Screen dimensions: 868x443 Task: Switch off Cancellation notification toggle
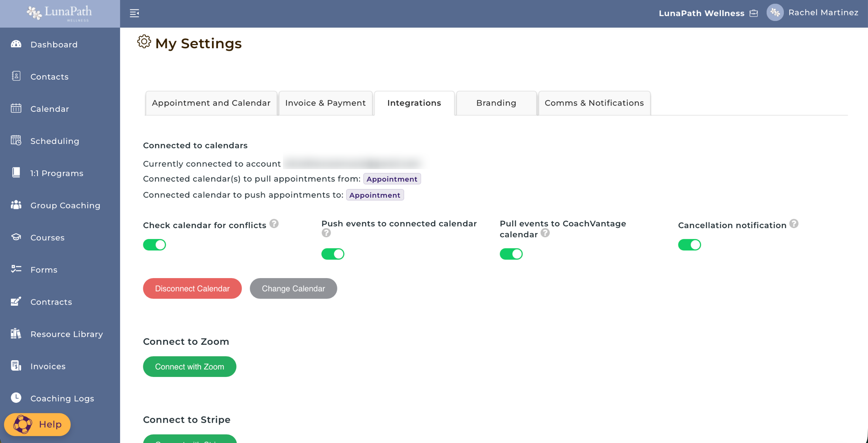point(689,245)
